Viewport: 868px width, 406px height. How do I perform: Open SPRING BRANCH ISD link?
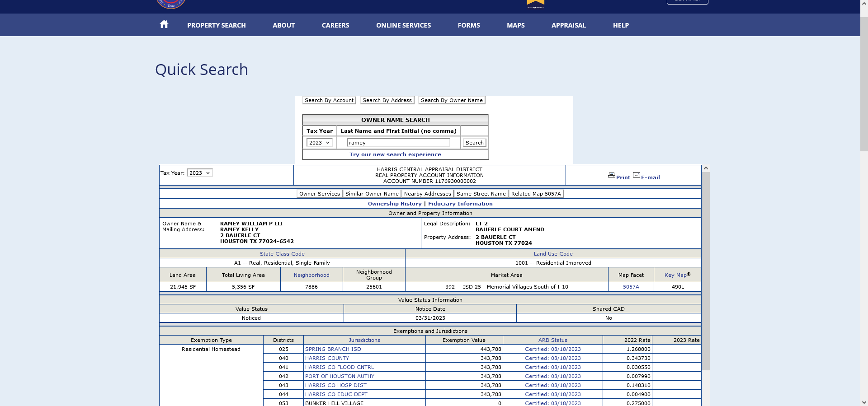[333, 349]
